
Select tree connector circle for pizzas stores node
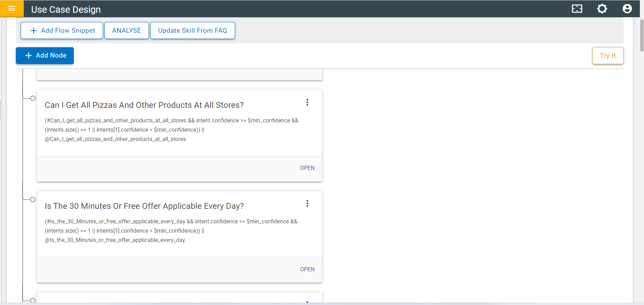pos(33,98)
